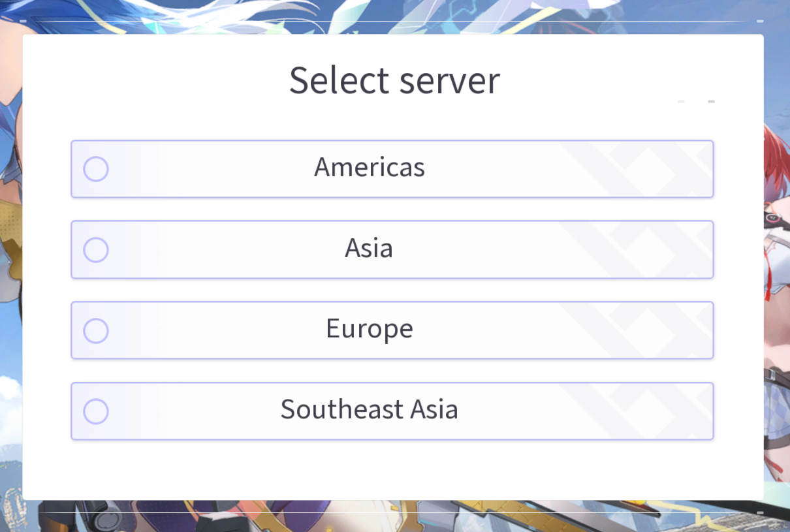Select the Americas radio button
Image resolution: width=790 pixels, height=532 pixels.
(x=96, y=169)
